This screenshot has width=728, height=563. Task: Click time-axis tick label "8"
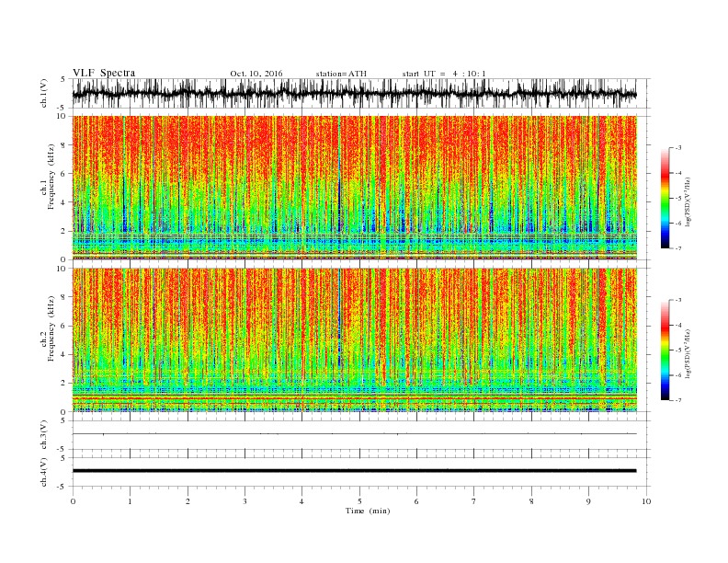[x=531, y=501]
